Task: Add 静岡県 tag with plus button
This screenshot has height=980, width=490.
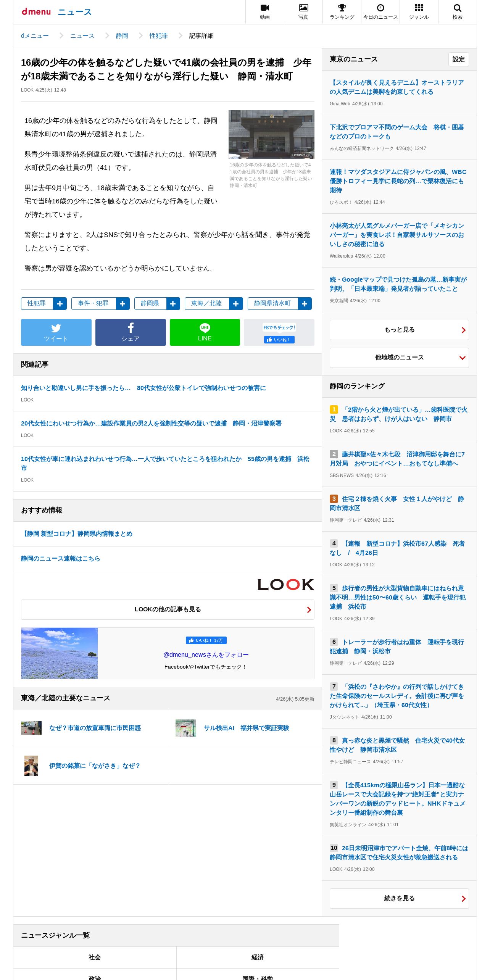Action: coord(173,304)
